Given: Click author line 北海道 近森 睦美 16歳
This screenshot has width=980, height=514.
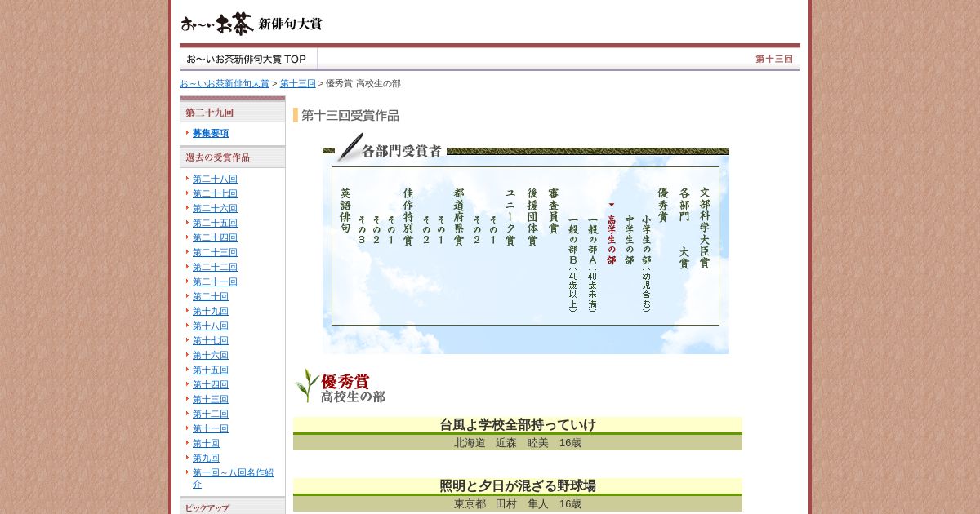Looking at the screenshot, I should [518, 443].
